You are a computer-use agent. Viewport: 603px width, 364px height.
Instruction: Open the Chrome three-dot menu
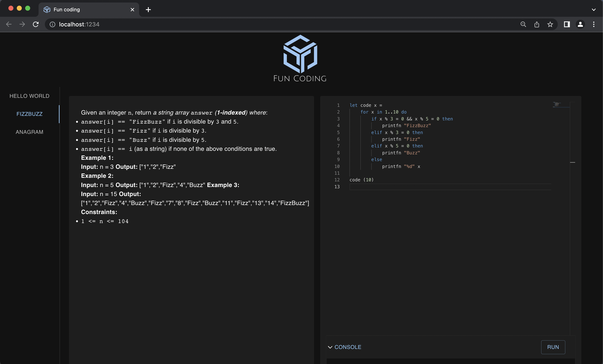[594, 24]
